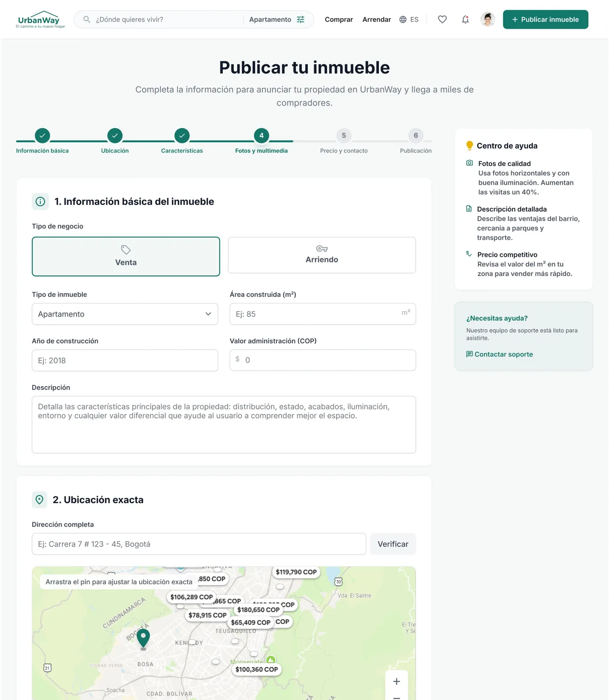Open notifications bell icon
This screenshot has height=700, width=609.
[x=465, y=20]
